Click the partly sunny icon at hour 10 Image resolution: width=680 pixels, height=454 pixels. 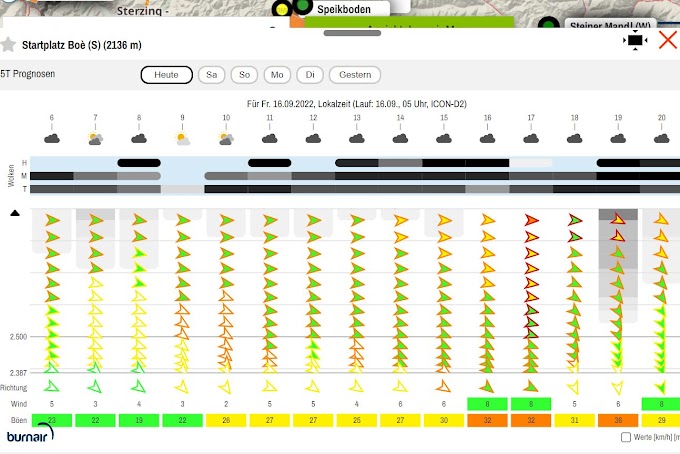[x=226, y=139]
